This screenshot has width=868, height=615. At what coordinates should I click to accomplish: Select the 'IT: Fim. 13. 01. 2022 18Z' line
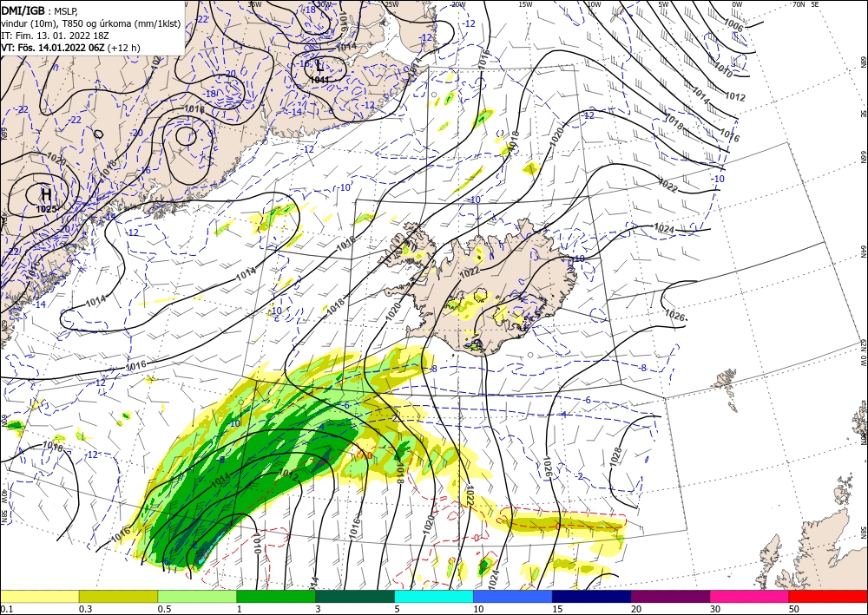point(53,35)
